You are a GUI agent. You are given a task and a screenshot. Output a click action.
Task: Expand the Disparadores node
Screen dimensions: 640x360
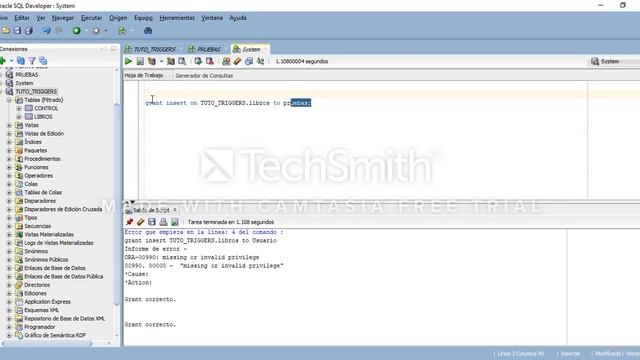pyautogui.click(x=9, y=201)
